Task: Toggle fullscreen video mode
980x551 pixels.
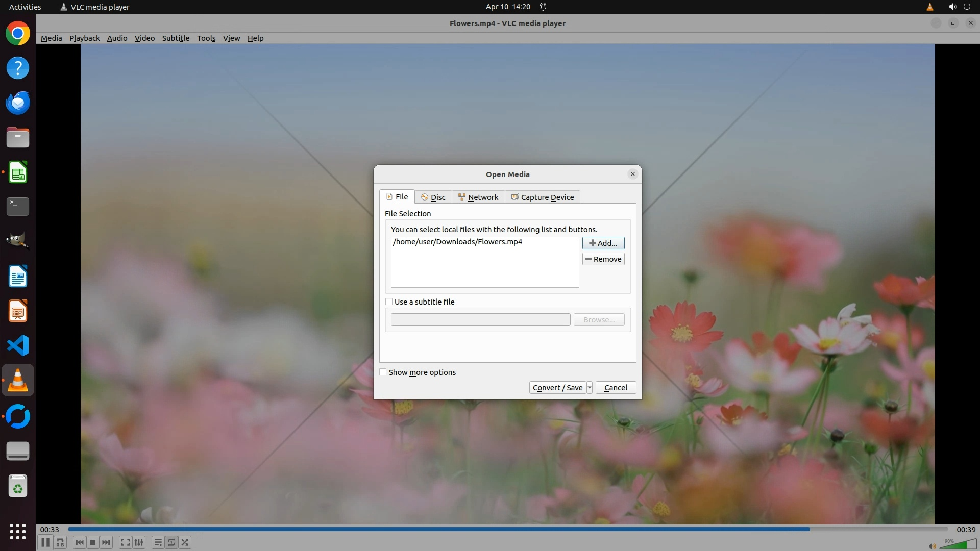Action: [x=125, y=542]
